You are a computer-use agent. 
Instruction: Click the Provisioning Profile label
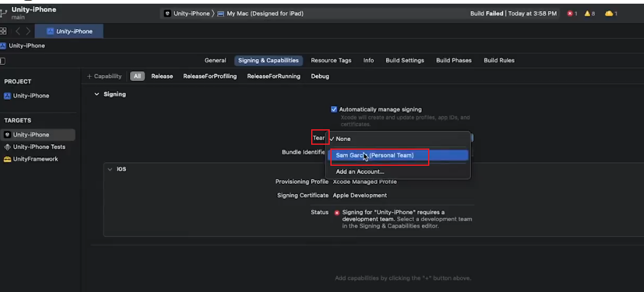[302, 181]
